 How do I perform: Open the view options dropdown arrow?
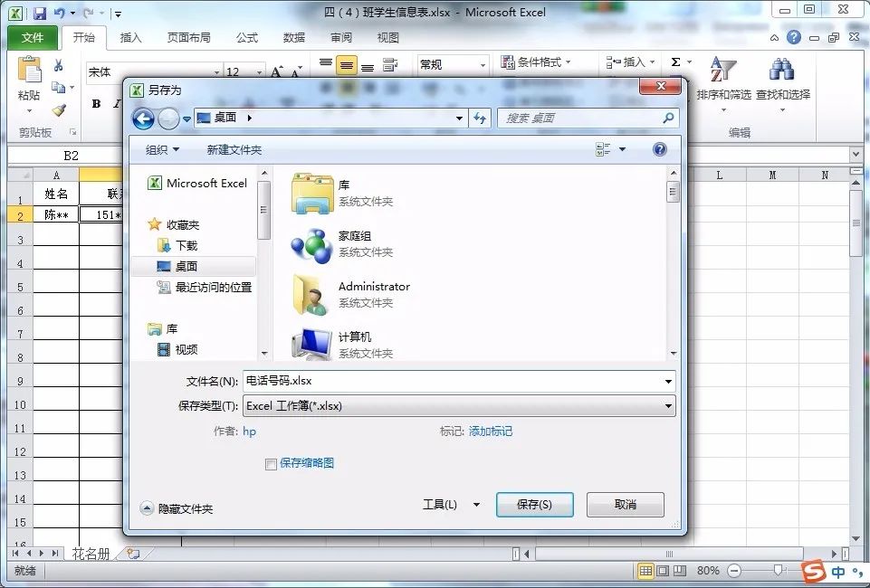click(x=622, y=149)
